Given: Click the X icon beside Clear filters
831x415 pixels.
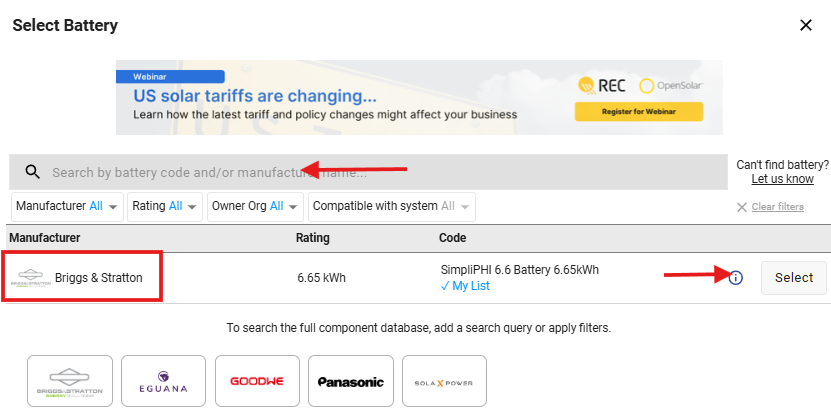Looking at the screenshot, I should coord(742,207).
